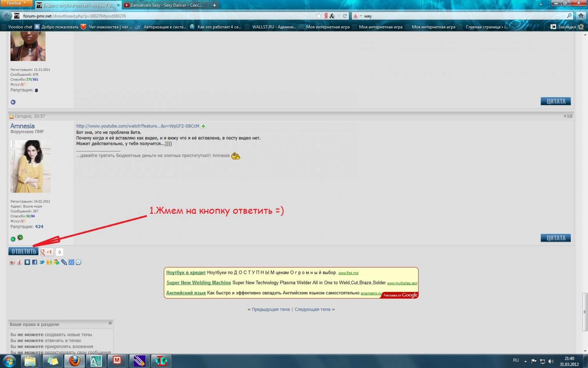Reload the page with the refresh icon
The width and height of the screenshot is (588, 368).
[345, 16]
